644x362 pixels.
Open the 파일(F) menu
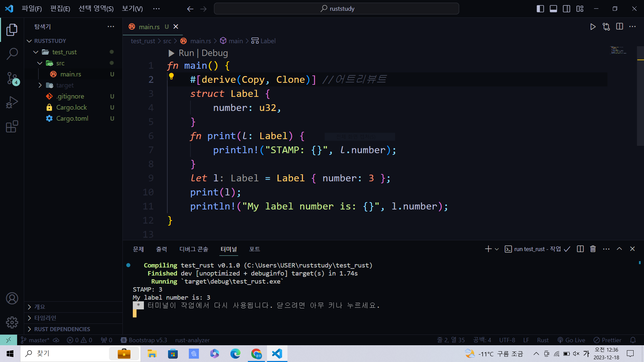coord(32,9)
